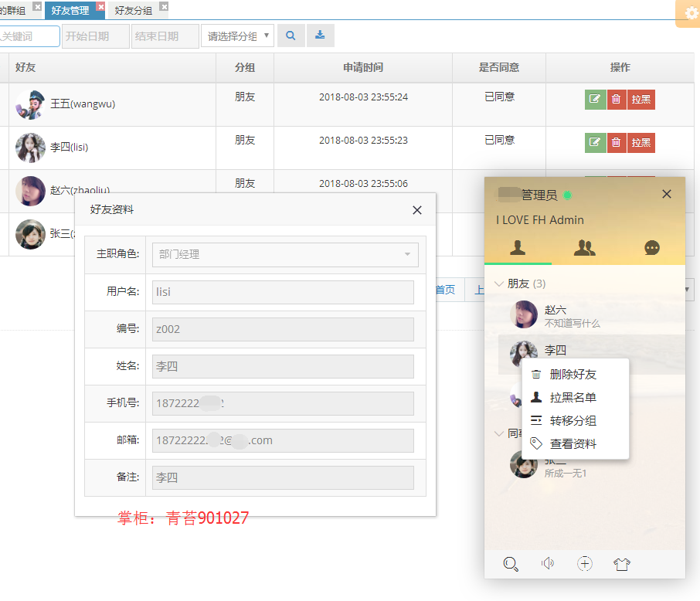Open the skin shirt icon in chat panel
The width and height of the screenshot is (700, 601).
(622, 564)
